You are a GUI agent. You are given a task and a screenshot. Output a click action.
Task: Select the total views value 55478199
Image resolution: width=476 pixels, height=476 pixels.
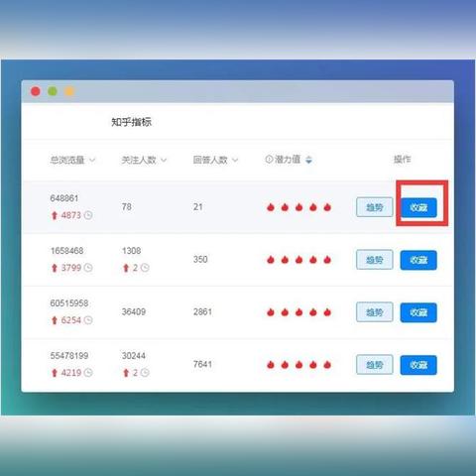[69, 356]
